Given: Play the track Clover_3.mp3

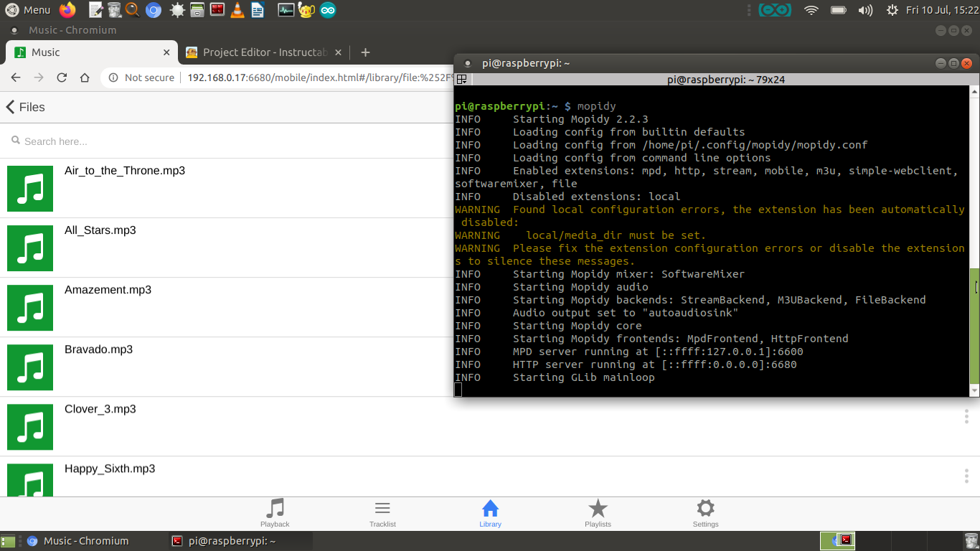Looking at the screenshot, I should 100,409.
